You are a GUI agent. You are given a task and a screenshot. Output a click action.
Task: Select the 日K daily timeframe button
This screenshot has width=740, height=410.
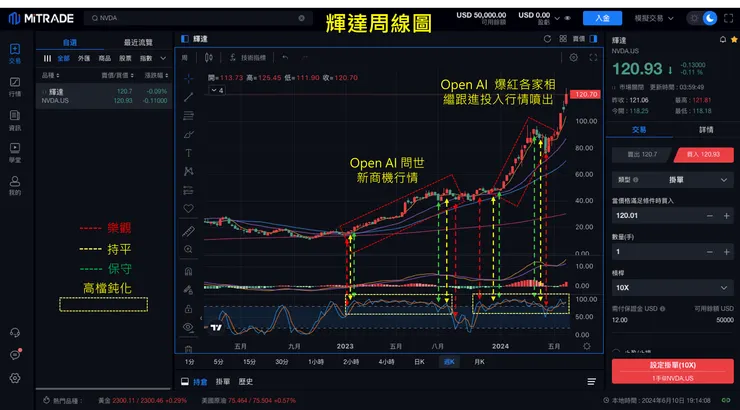click(x=419, y=362)
